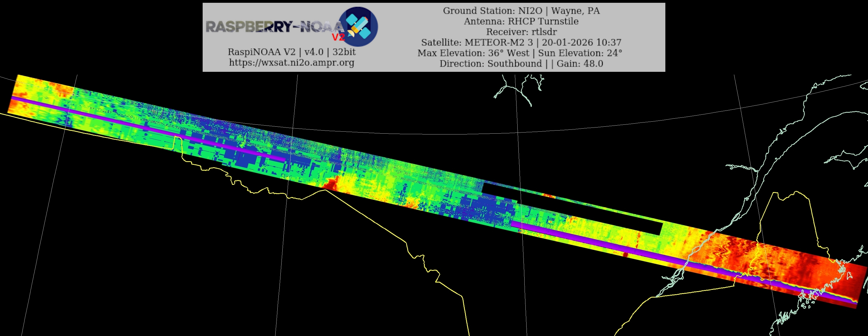This screenshot has height=336, width=868.
Task: Click the Receiver rtlsdr label
Action: 521,32
